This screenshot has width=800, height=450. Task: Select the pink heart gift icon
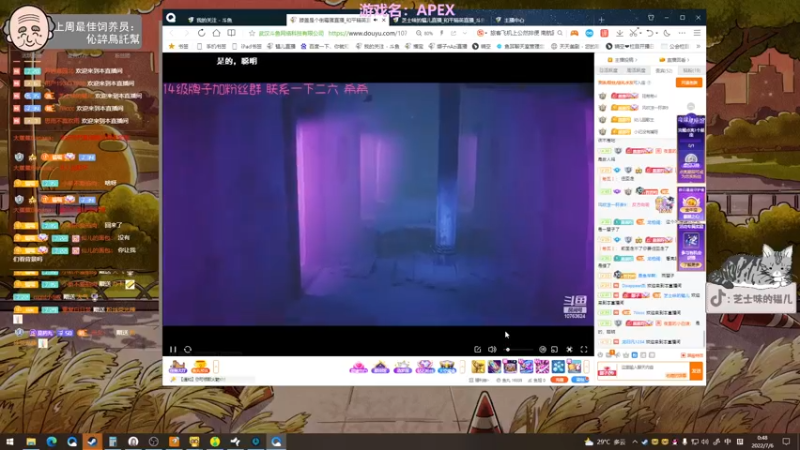[358, 366]
